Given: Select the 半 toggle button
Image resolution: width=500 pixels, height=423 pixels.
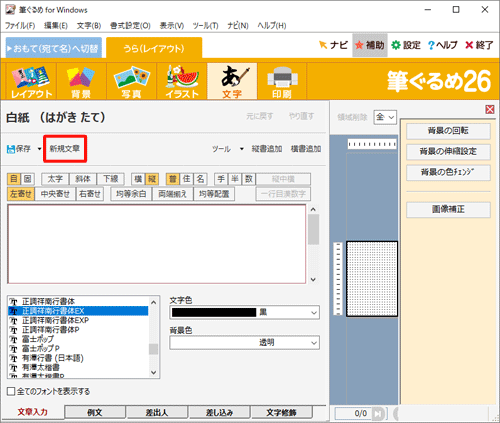Looking at the screenshot, I should pyautogui.click(x=235, y=179).
